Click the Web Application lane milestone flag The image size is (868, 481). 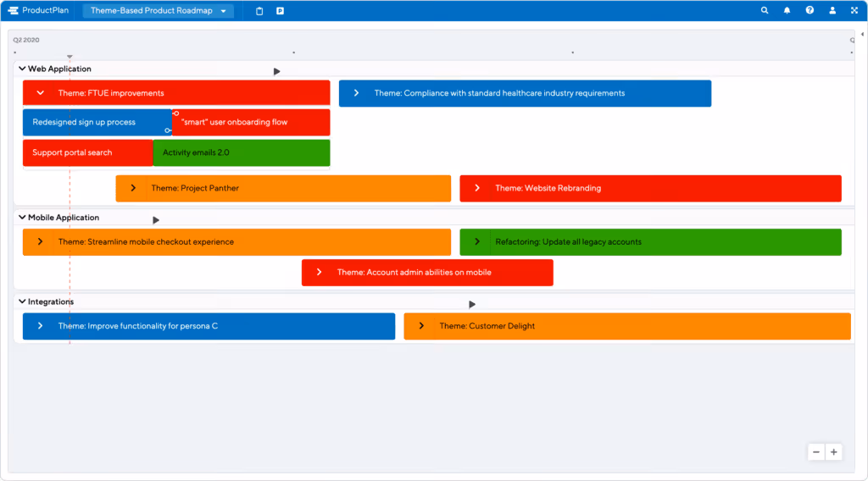(x=277, y=71)
